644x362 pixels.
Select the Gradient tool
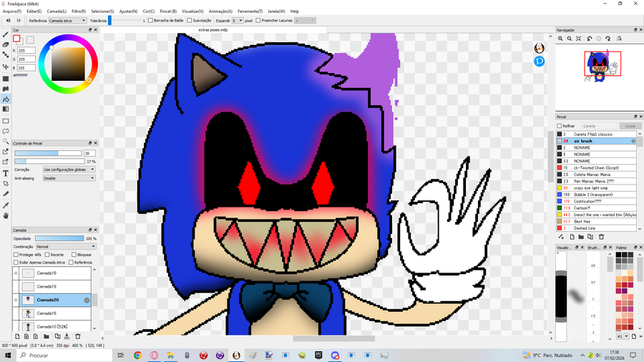point(6,109)
